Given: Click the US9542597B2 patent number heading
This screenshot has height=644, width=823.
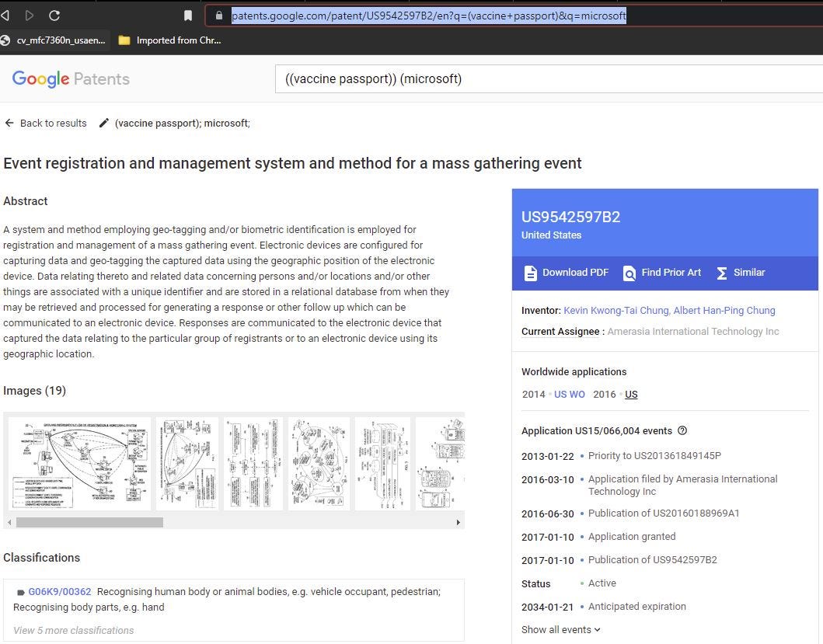Looking at the screenshot, I should tap(570, 217).
